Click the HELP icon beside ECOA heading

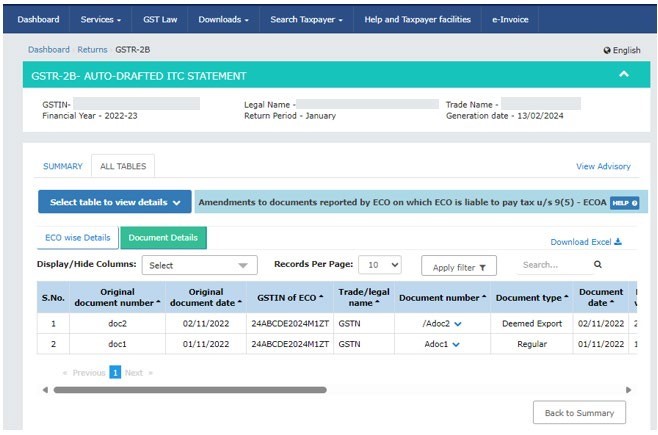pyautogui.click(x=624, y=203)
